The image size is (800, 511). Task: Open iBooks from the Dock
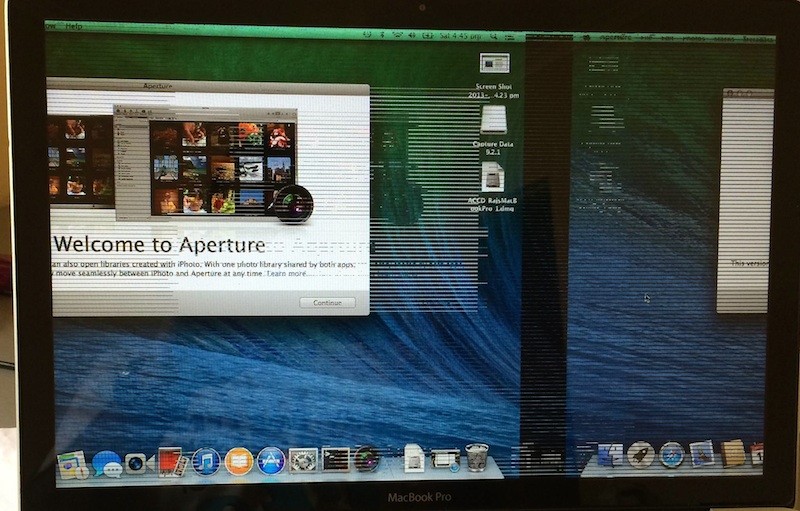pos(238,461)
